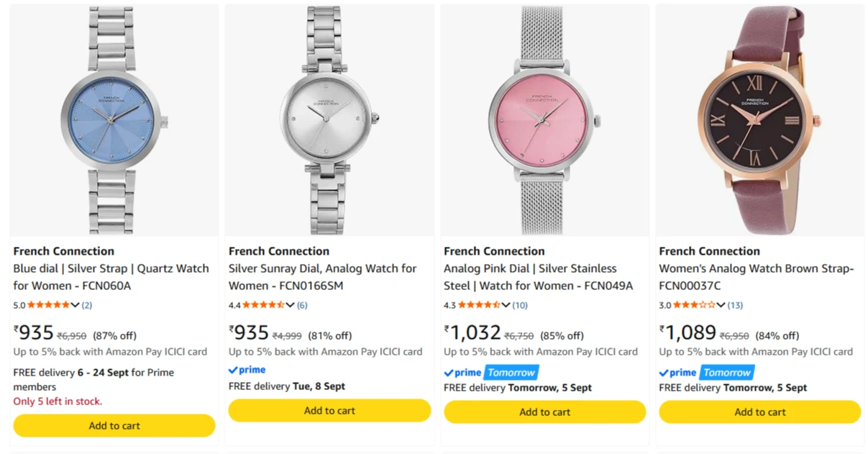The width and height of the screenshot is (868, 454).
Task: Open the pink dial mesh strap watch image
Action: 545,120
